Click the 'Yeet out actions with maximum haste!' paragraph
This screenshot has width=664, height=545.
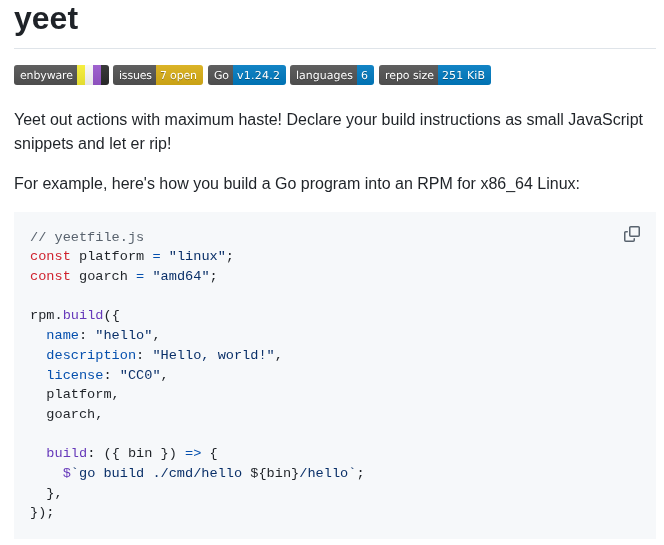[329, 131]
